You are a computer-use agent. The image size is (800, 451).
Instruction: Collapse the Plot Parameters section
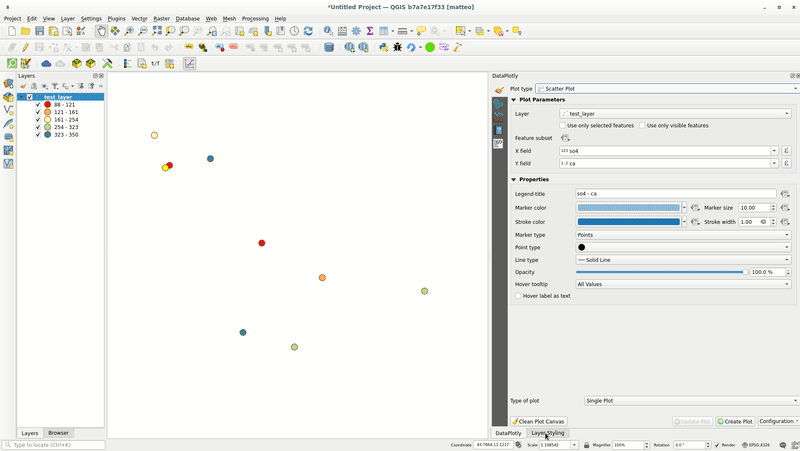point(514,100)
